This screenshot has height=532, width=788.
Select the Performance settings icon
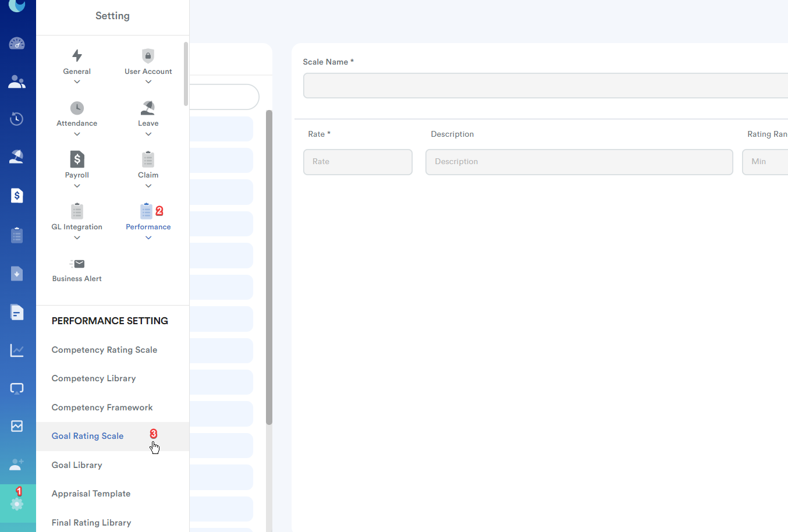pyautogui.click(x=147, y=211)
